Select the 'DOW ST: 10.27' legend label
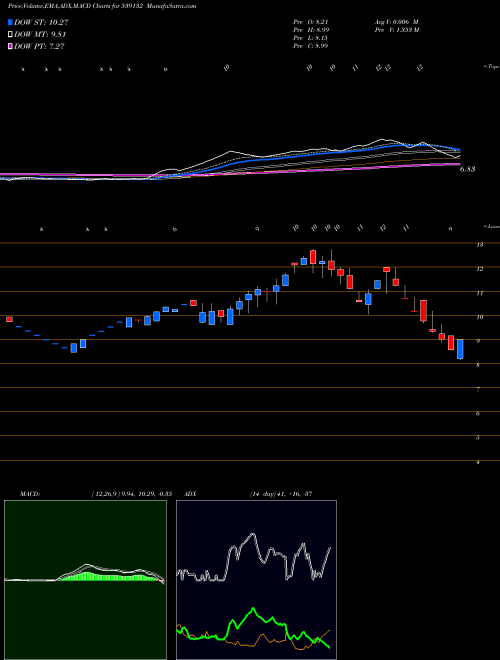Viewport: 500px width, 660px height. 41,22
